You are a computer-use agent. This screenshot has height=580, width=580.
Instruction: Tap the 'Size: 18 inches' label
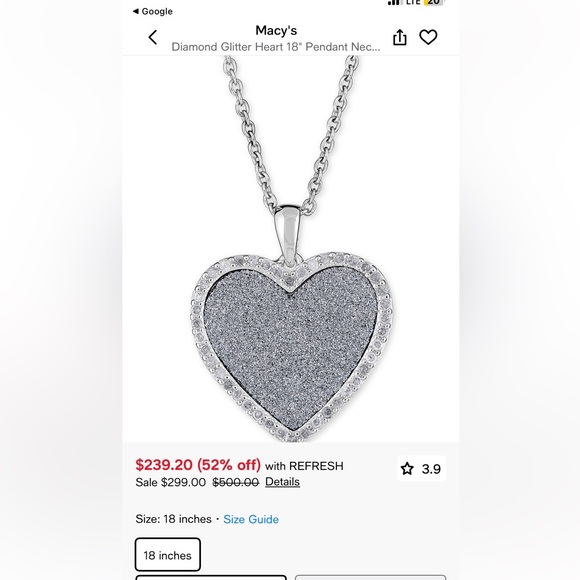tap(173, 519)
